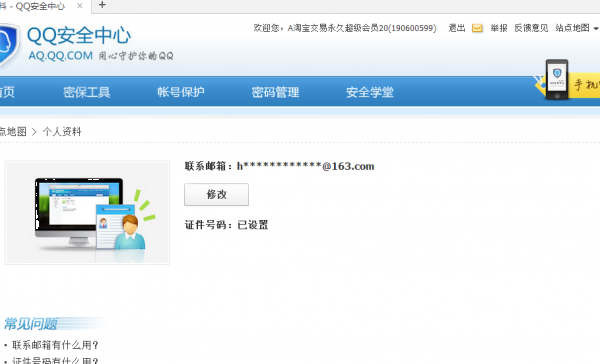Viewport: 600px width, 364px height.
Task: Click the 举报 link
Action: click(499, 28)
